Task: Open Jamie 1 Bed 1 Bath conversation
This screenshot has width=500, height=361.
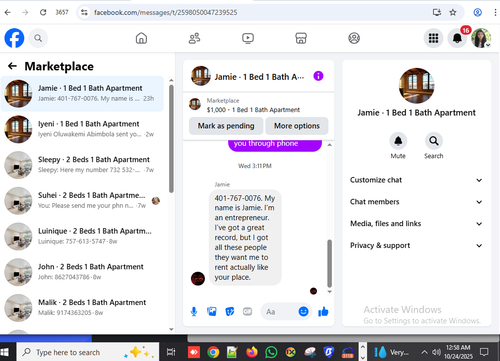Action: (82, 93)
